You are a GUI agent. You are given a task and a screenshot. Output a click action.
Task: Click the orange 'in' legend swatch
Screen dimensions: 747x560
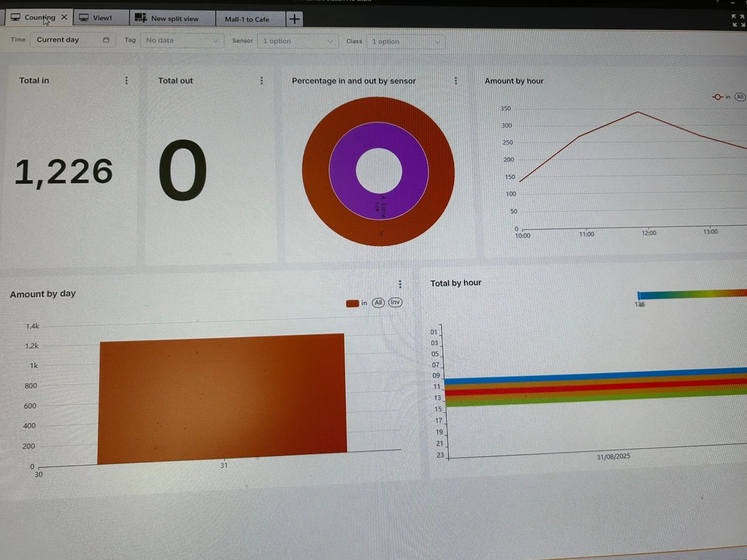pyautogui.click(x=352, y=303)
